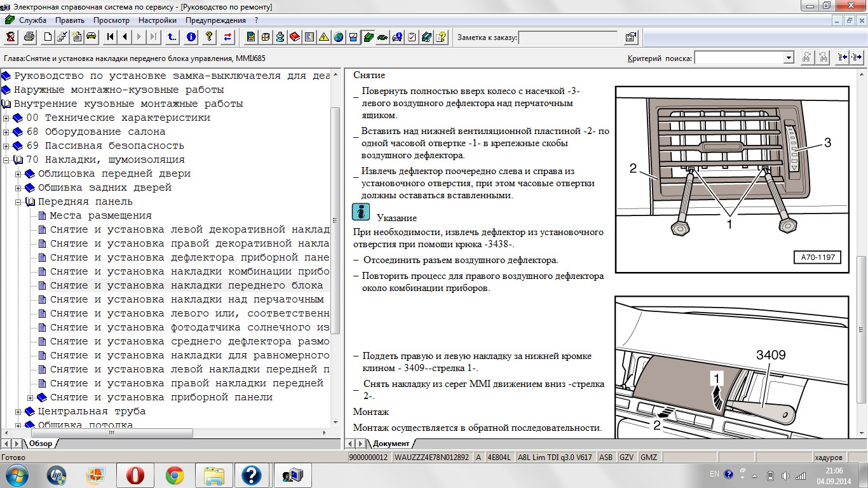
Task: Click the document pane vertical scrollbar thumb
Action: [x=861, y=330]
